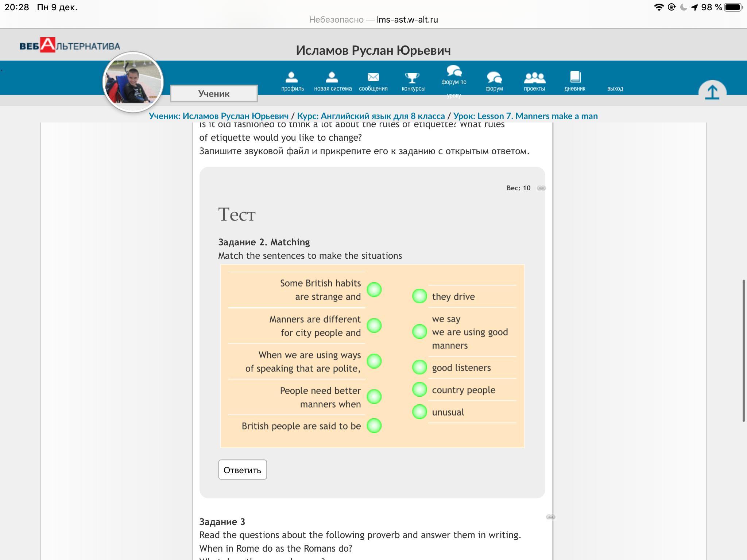Image resolution: width=747 pixels, height=560 pixels.
Task: Click the 'Вес: 10' label
Action: (518, 188)
